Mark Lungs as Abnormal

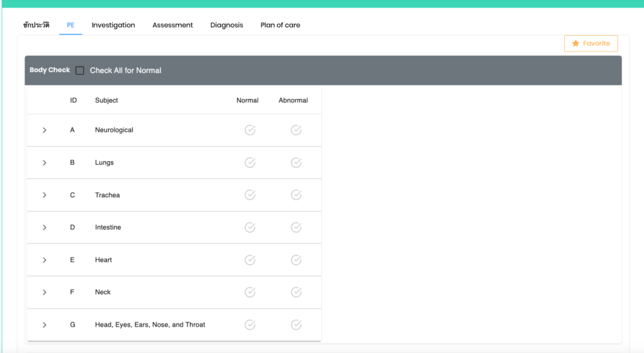tap(296, 163)
